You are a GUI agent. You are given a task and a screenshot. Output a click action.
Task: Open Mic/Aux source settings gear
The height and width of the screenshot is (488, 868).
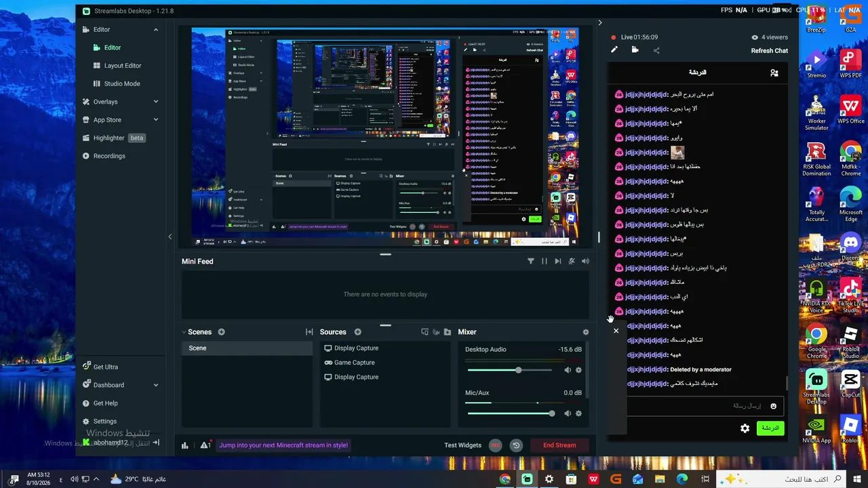(x=578, y=413)
